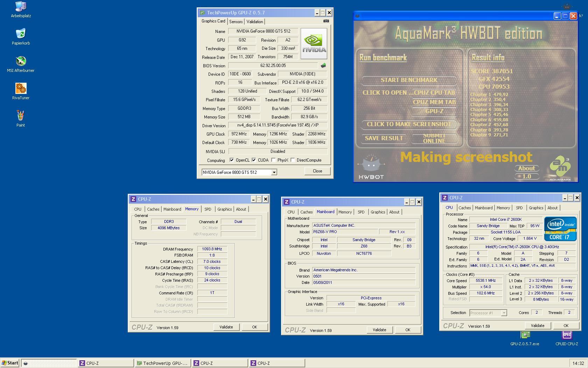This screenshot has width=588, height=368.
Task: Click the CPU-Z Memory window title icon
Action: (x=133, y=199)
